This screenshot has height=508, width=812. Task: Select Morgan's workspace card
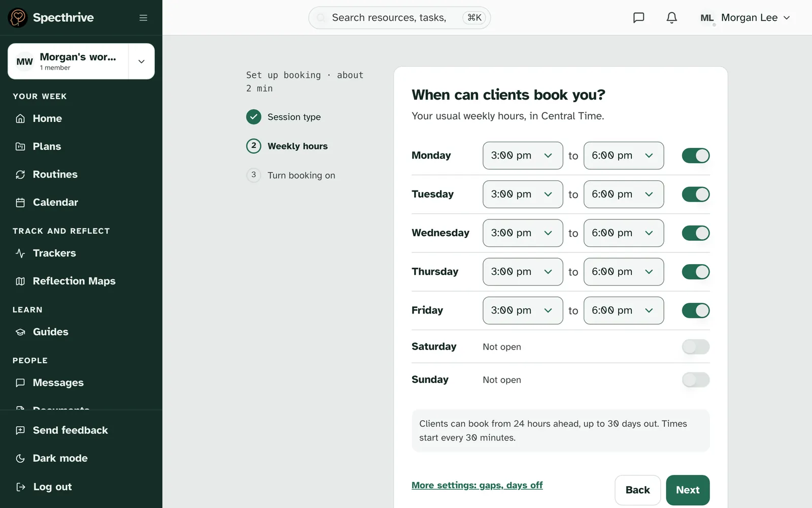pyautogui.click(x=69, y=61)
